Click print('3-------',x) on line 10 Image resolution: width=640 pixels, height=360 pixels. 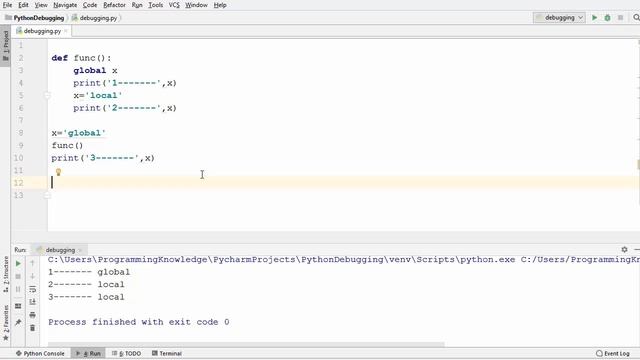(x=103, y=158)
